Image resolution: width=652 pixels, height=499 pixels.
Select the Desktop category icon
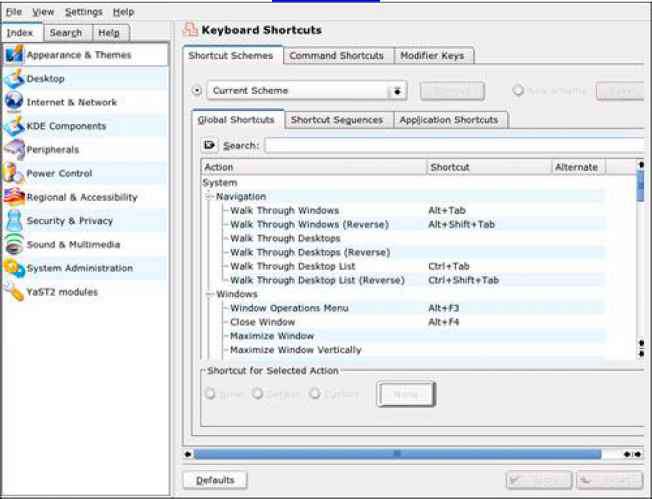(x=13, y=79)
